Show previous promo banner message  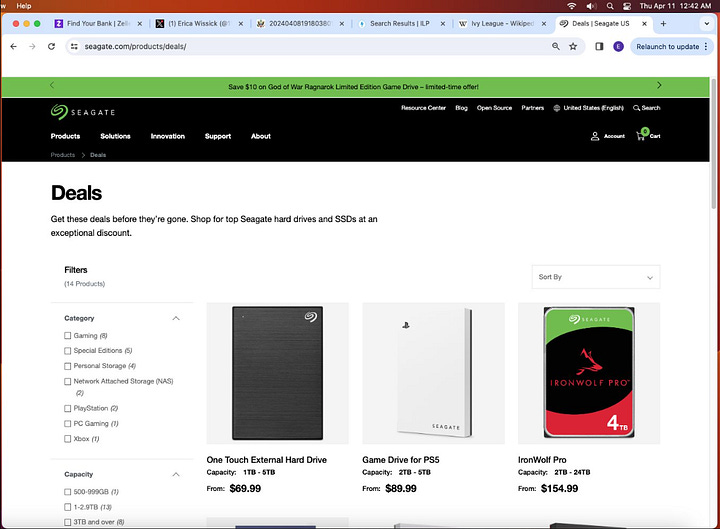(x=52, y=85)
